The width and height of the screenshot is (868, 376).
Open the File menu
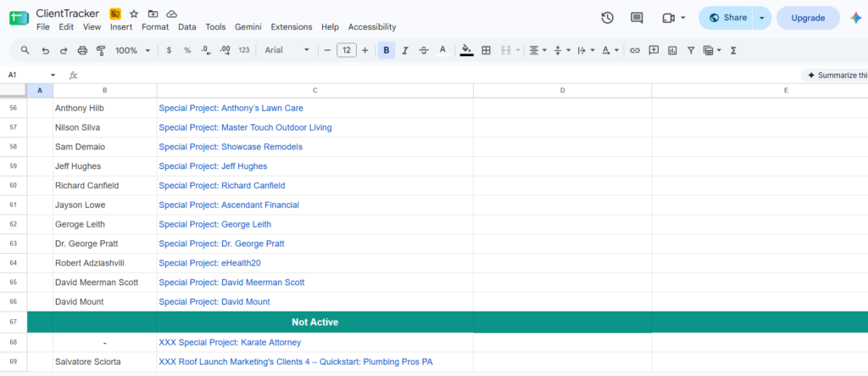click(42, 26)
